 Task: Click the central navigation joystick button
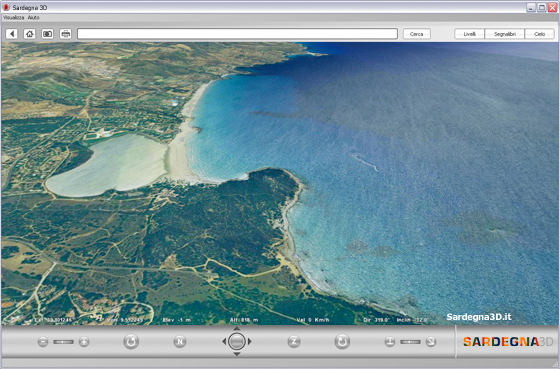(236, 341)
